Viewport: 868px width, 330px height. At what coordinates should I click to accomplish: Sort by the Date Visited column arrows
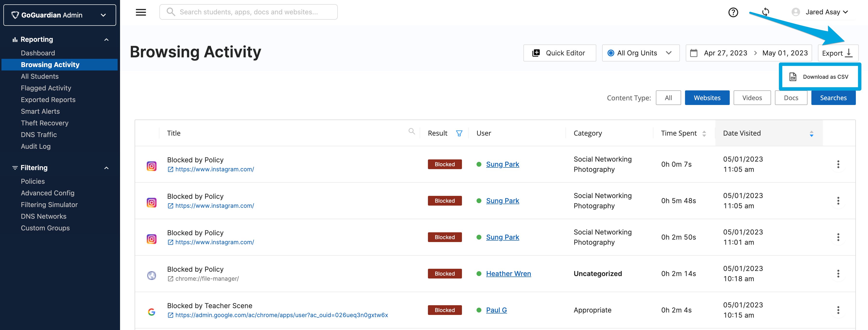pos(811,133)
